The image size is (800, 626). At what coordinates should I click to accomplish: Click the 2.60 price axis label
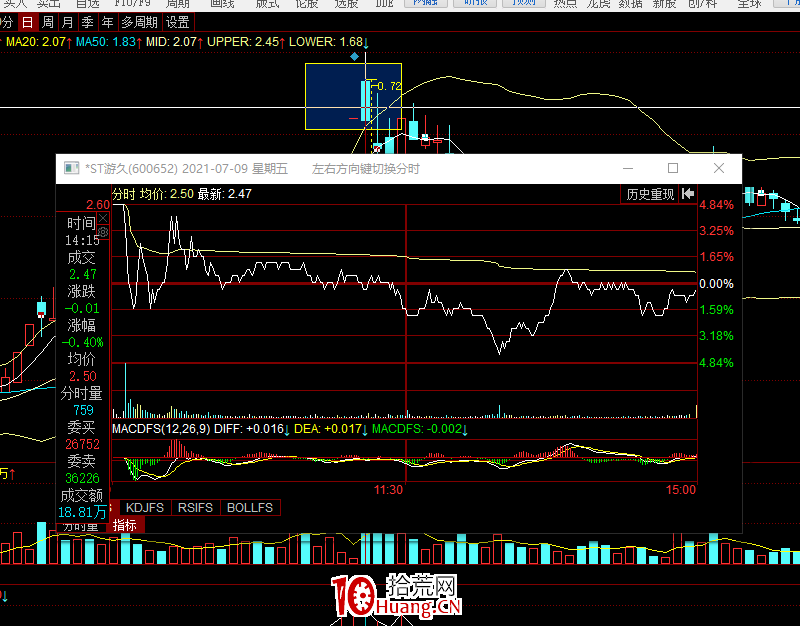point(98,205)
